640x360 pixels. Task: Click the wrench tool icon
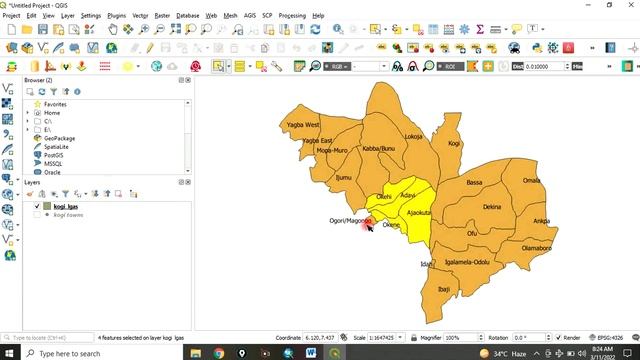[276, 66]
